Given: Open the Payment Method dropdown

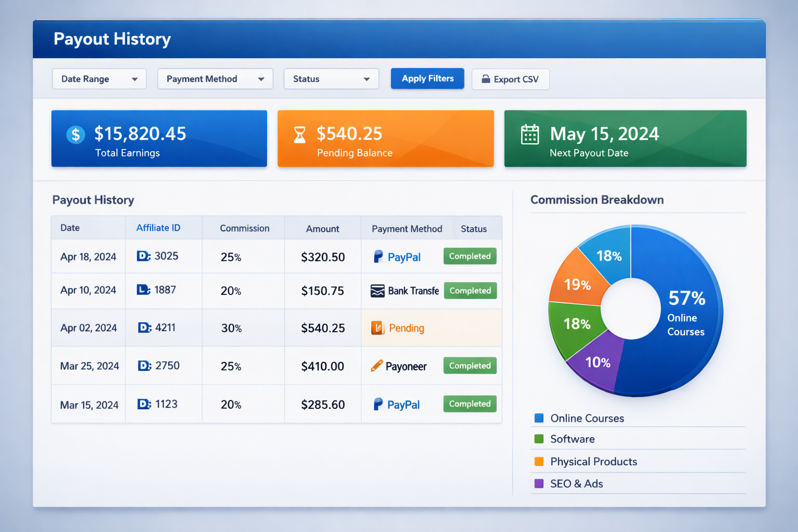Looking at the screenshot, I should coord(215,79).
